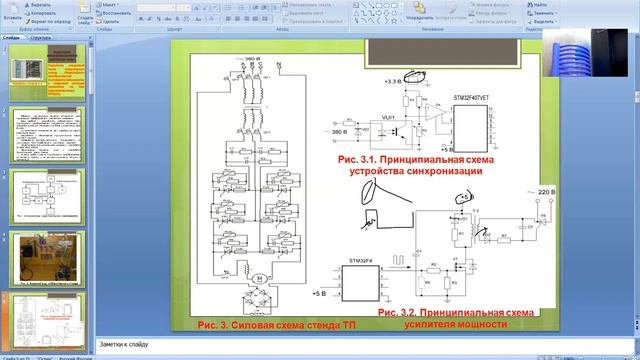This screenshot has height=360, width=640.
Task: Open Контур фигуры outline dropdown
Action: point(489,13)
